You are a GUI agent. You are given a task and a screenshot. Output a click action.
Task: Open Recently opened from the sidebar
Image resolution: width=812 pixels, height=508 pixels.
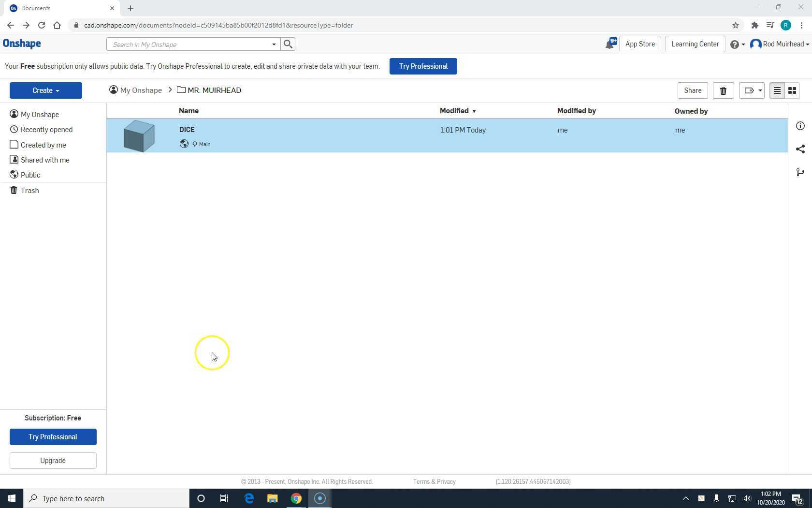click(46, 129)
